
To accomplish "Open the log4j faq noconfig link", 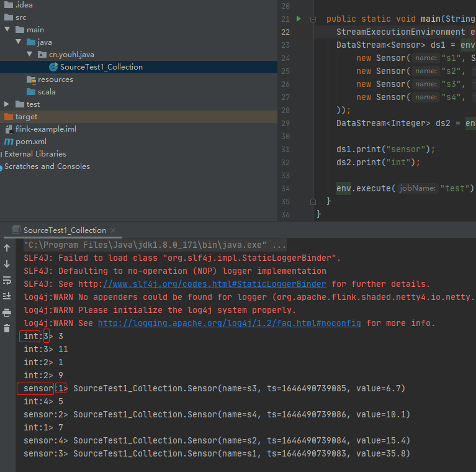I will point(230,323).
